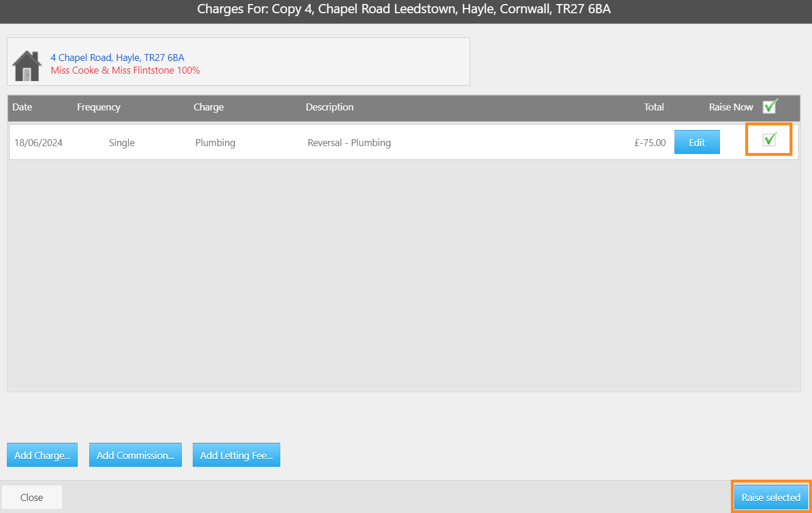Click the Raise Now column label
The width and height of the screenshot is (812, 513).
coord(731,107)
